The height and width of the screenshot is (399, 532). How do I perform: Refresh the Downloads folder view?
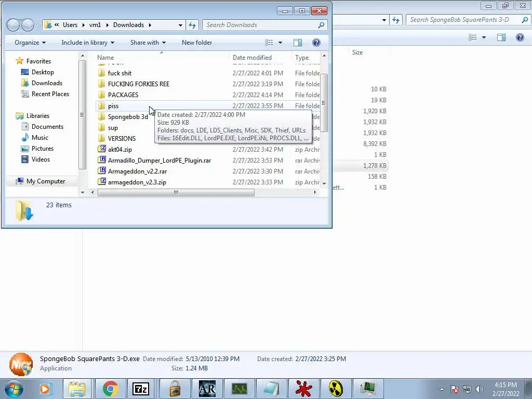click(192, 25)
